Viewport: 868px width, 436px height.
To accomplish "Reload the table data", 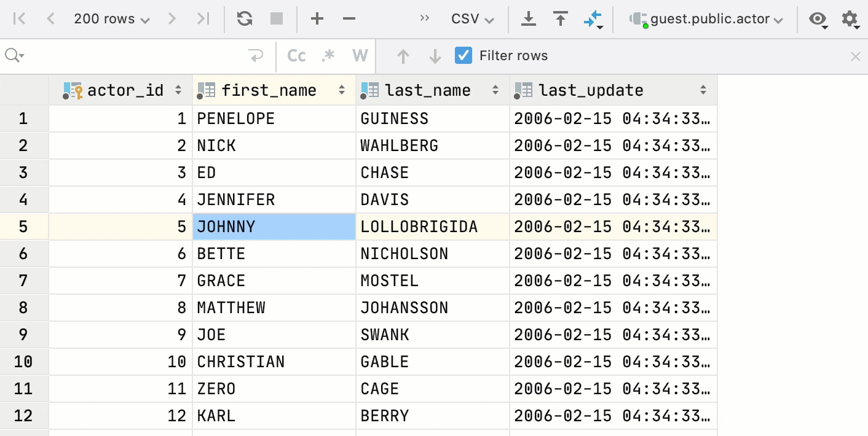I will 244,18.
